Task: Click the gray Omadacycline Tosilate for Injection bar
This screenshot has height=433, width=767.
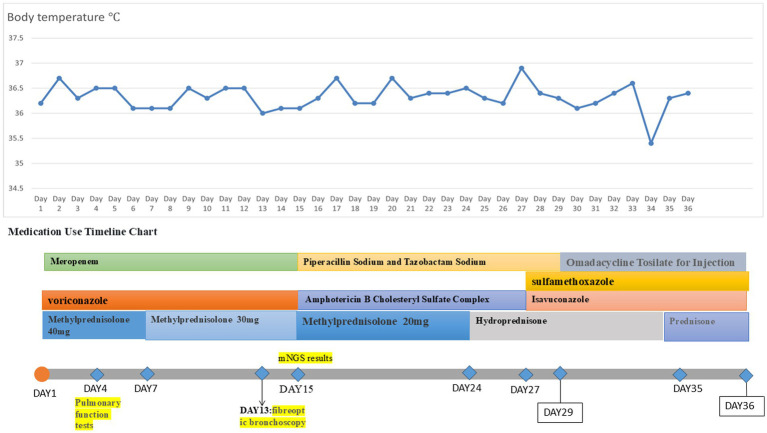Action: pos(653,262)
